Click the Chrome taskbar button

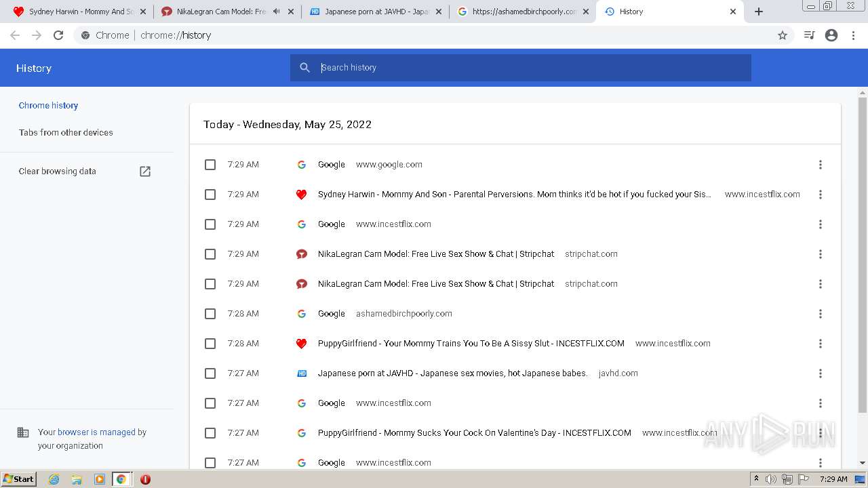coord(121,479)
